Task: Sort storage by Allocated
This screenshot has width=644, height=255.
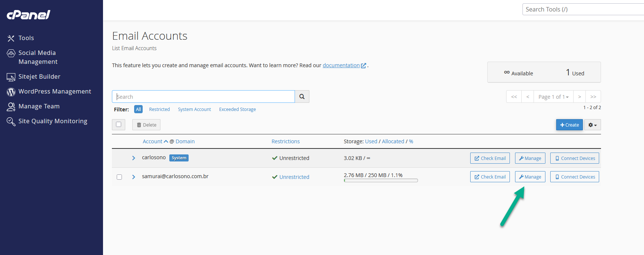Action: (393, 141)
